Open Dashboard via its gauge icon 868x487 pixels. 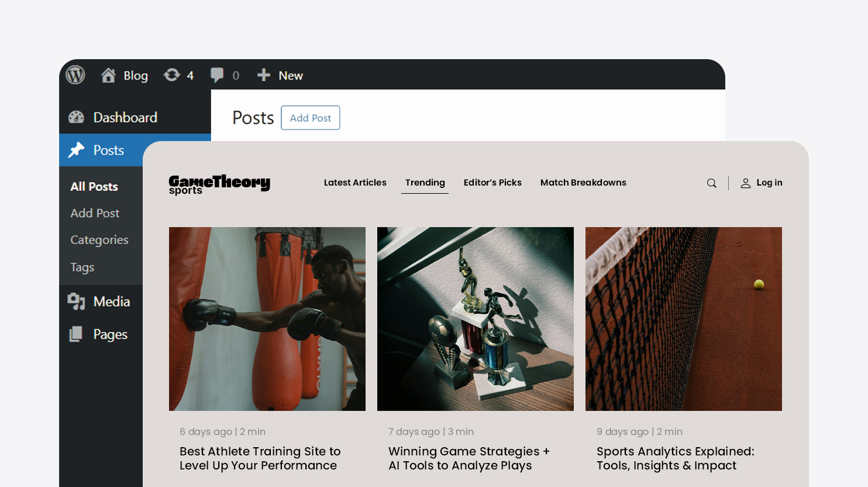click(77, 117)
